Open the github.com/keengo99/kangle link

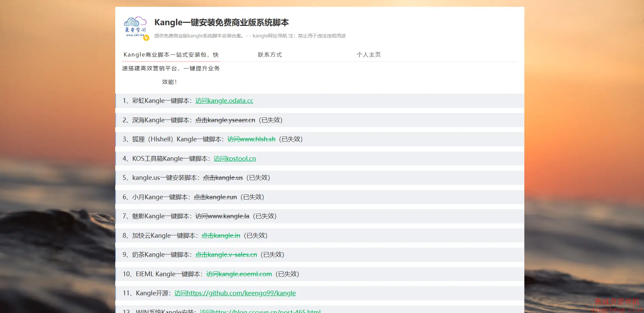tap(235, 293)
